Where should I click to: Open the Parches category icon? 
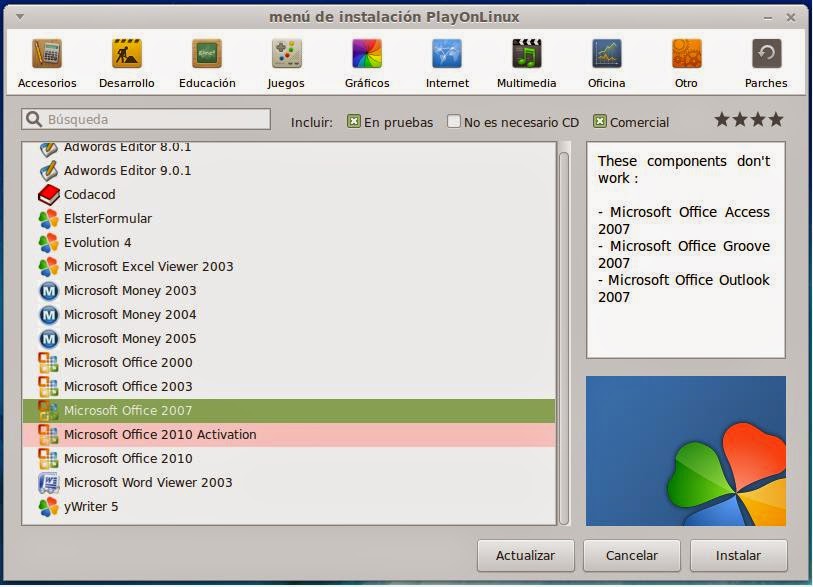766,53
